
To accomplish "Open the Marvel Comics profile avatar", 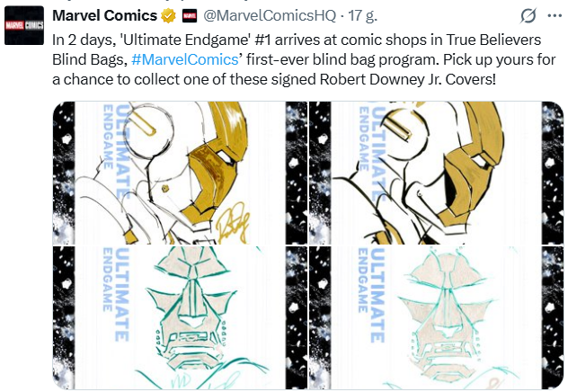I will [x=24, y=25].
